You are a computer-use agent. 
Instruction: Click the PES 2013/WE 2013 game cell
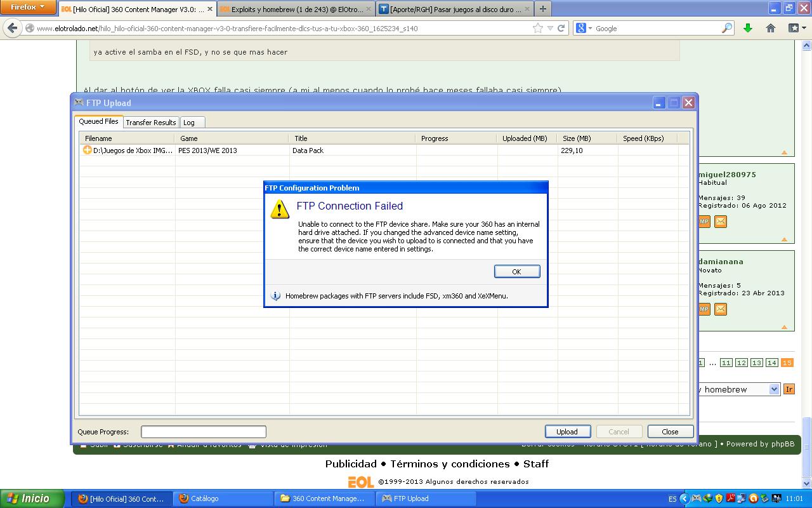pyautogui.click(x=207, y=150)
